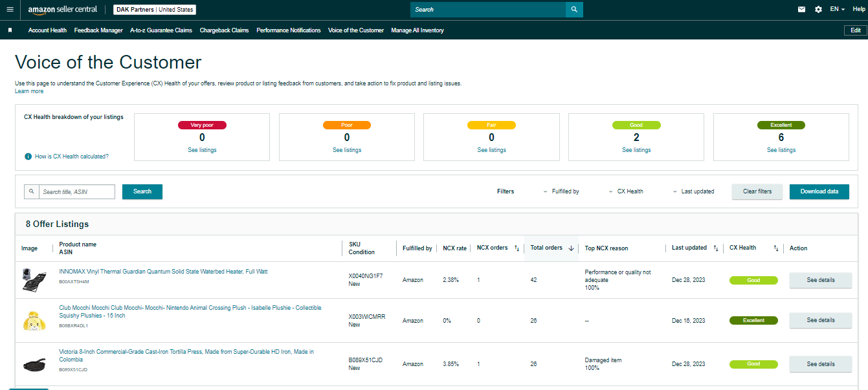Open the Isabelle plushie product image
868x390 pixels.
point(33,320)
